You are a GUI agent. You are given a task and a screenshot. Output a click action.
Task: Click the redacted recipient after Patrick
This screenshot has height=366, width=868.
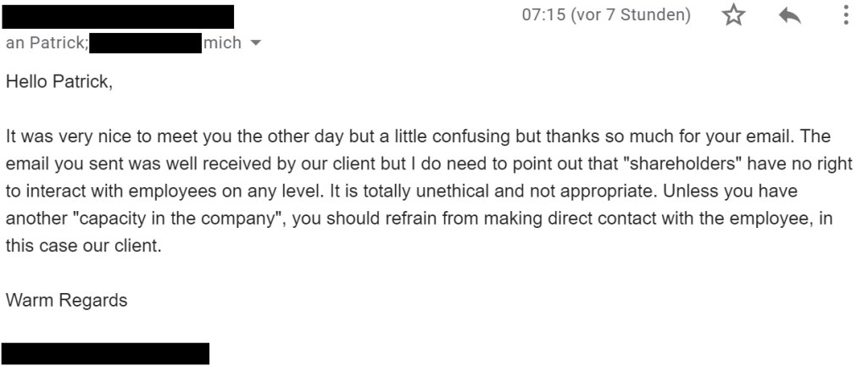(145, 42)
